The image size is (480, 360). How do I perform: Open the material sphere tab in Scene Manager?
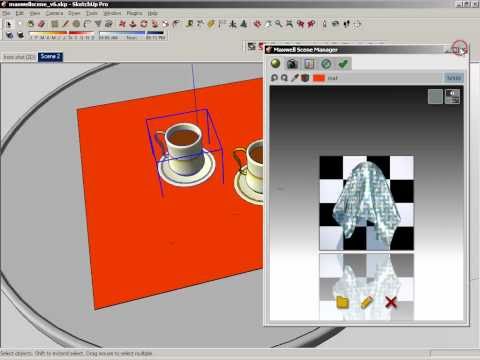click(275, 63)
